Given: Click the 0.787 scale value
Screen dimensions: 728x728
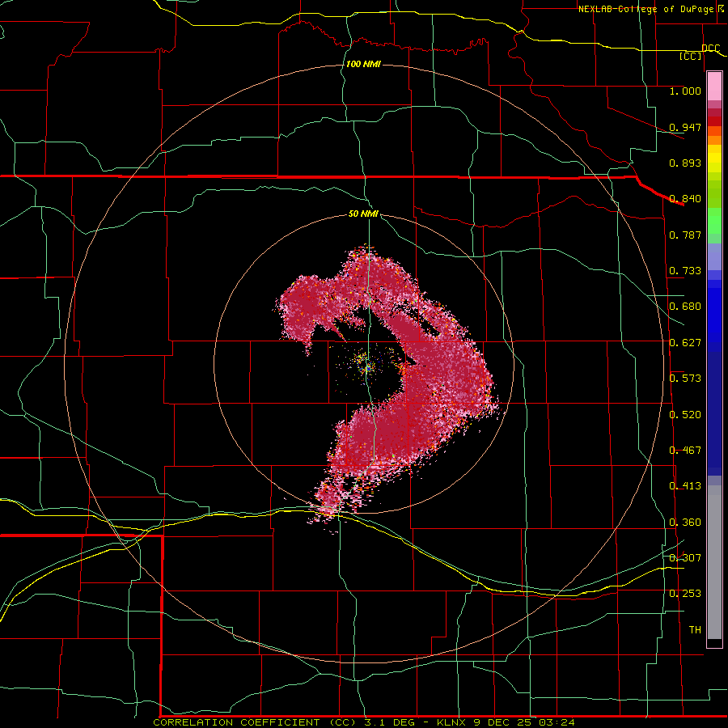Looking at the screenshot, I should [685, 235].
